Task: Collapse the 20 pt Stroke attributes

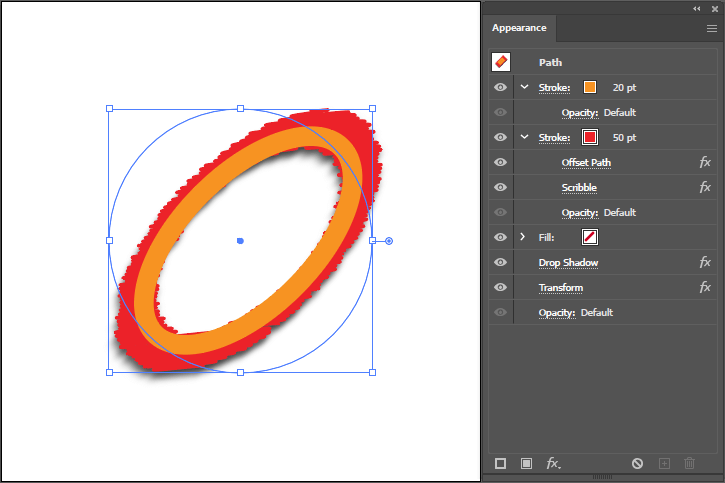Action: (524, 87)
